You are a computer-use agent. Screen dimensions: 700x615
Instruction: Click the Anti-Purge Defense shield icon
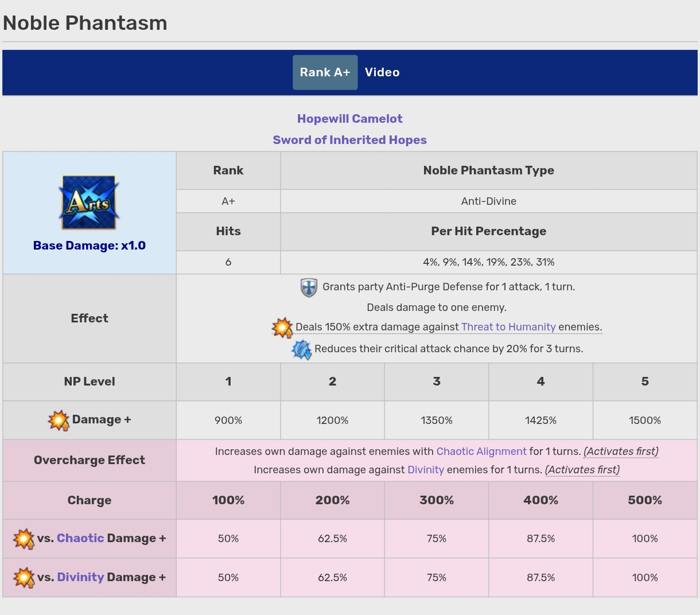[309, 287]
